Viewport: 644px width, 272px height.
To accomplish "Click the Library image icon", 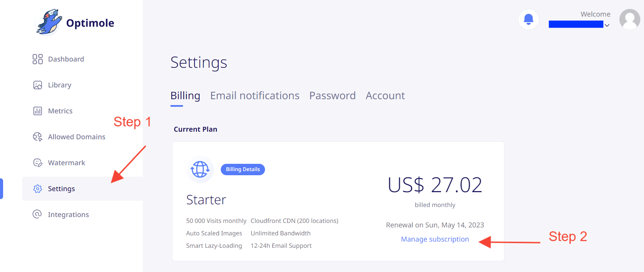I will [x=37, y=85].
